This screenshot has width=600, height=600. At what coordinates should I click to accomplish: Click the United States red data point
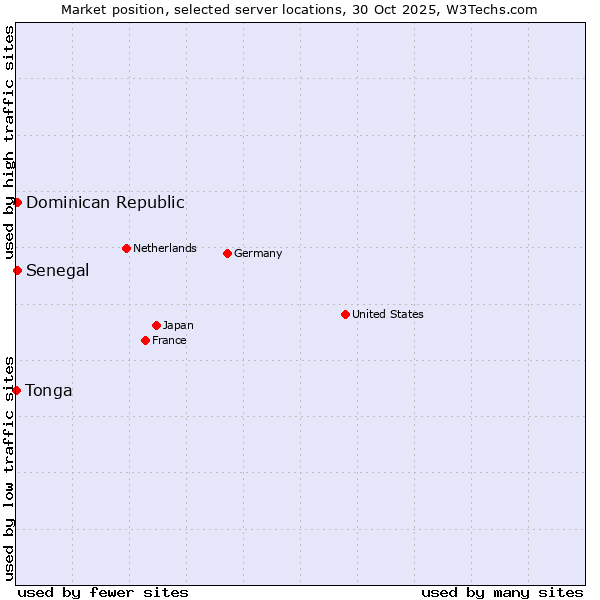pyautogui.click(x=345, y=314)
